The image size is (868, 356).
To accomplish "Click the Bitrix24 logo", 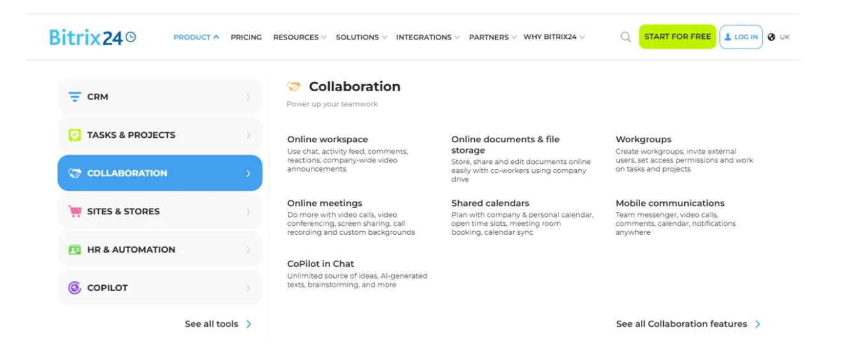I will point(93,37).
